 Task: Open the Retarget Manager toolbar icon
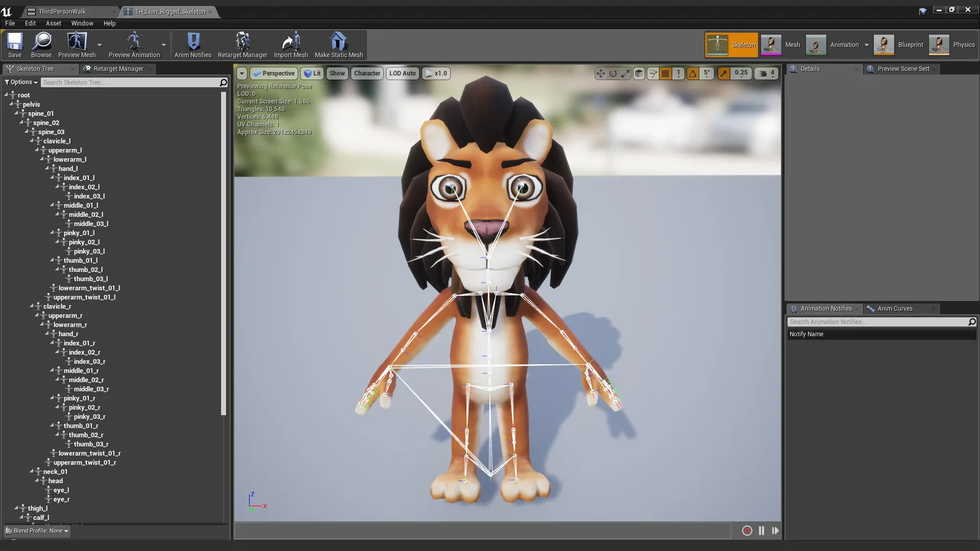click(x=242, y=45)
